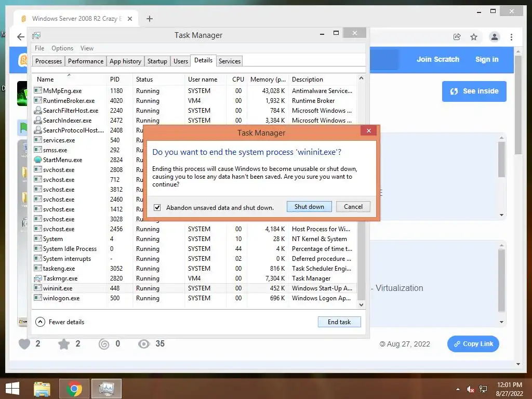The height and width of the screenshot is (399, 532).
Task: Open the network tray icon
Action: (x=483, y=389)
